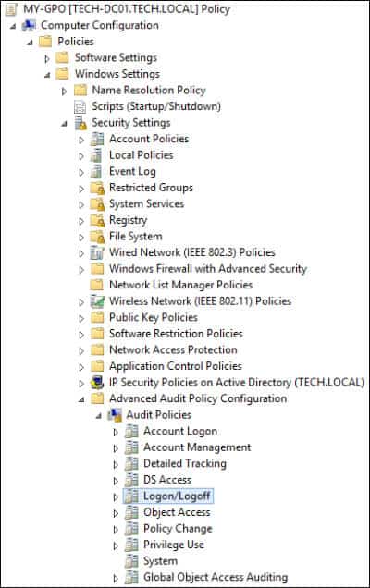Select the Scripts (Startup/Shutdown) icon
The height and width of the screenshot is (588, 370).
80,107
